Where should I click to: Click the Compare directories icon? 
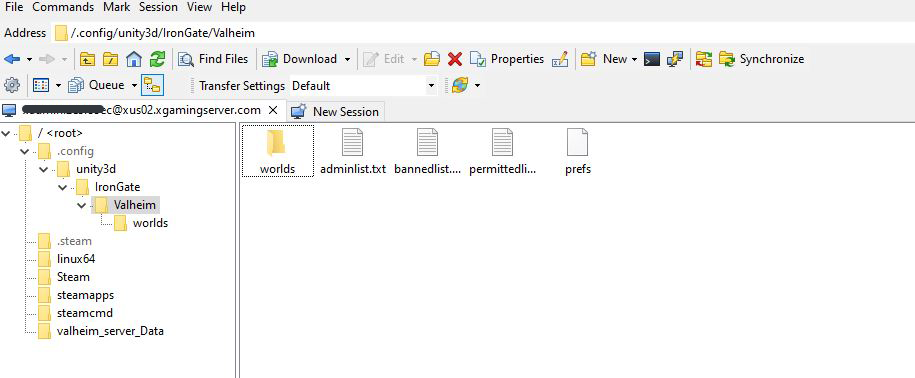click(704, 59)
